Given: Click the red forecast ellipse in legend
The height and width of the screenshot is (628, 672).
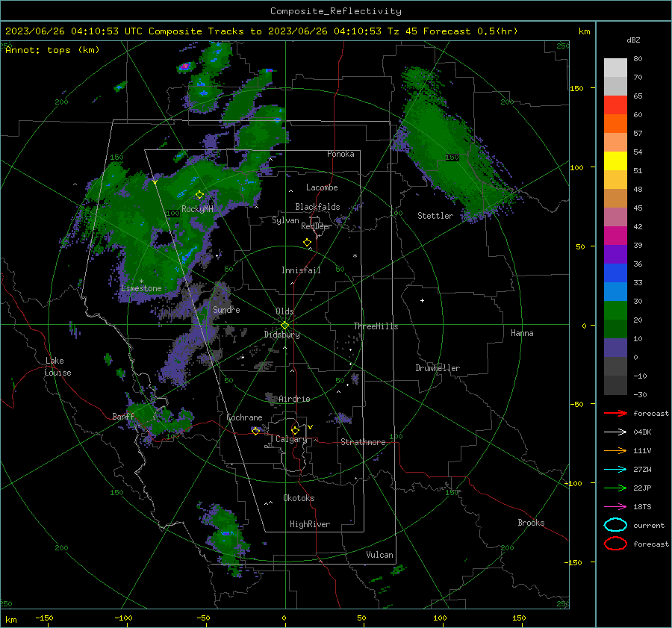Looking at the screenshot, I should click(615, 544).
